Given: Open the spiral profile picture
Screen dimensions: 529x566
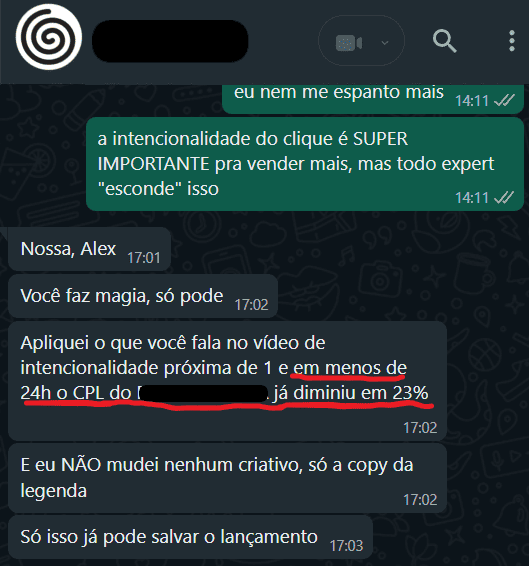Looking at the screenshot, I should (x=49, y=37).
